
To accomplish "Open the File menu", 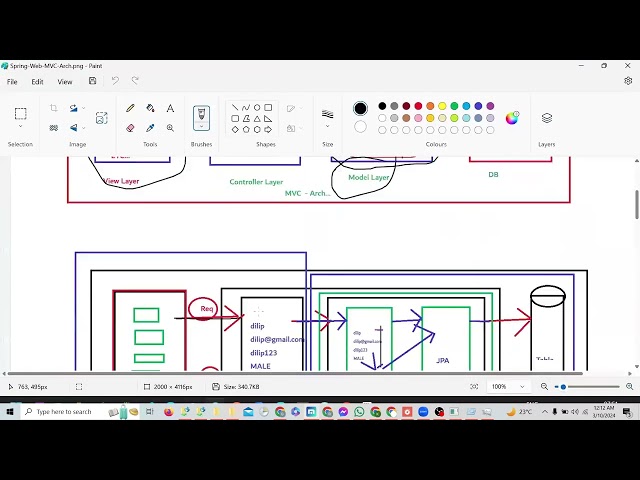I will click(x=12, y=82).
